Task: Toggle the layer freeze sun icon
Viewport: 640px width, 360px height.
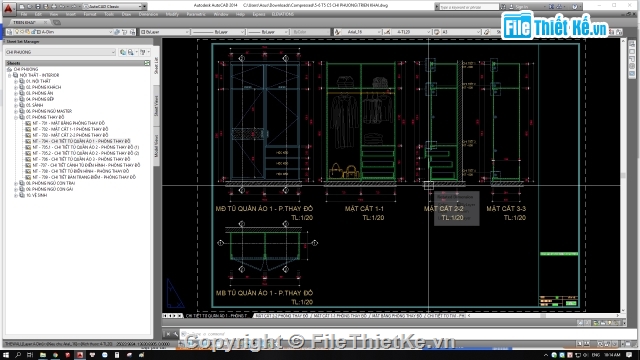Action: [x=22, y=32]
